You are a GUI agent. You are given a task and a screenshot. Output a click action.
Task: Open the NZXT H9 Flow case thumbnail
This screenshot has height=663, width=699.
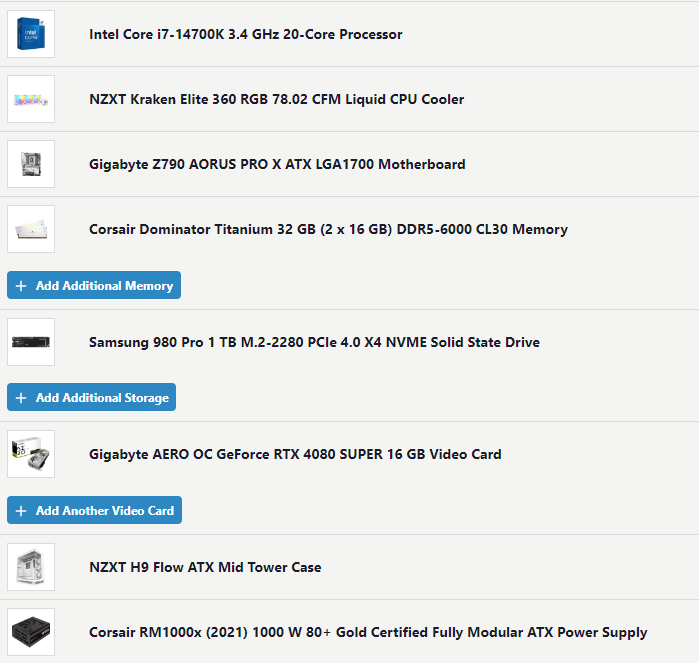coord(31,567)
